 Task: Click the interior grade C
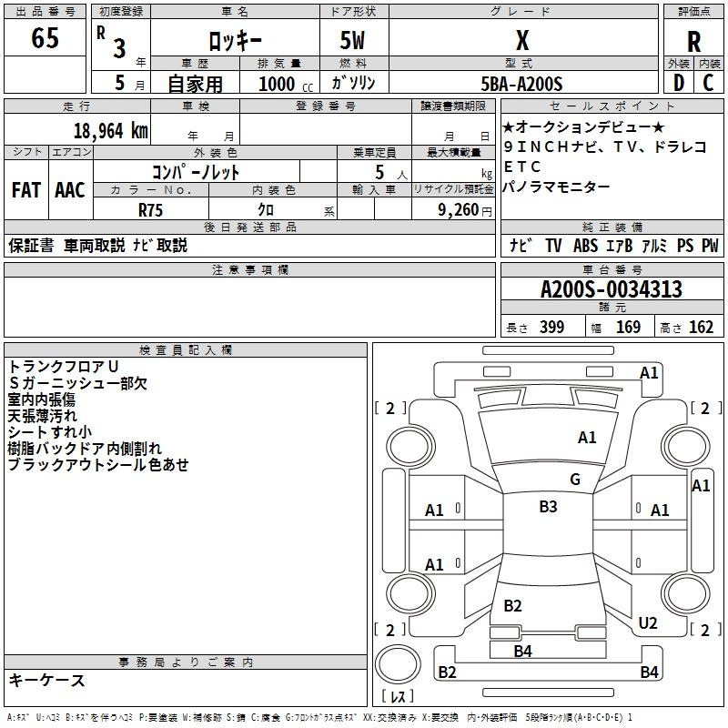coord(708,82)
